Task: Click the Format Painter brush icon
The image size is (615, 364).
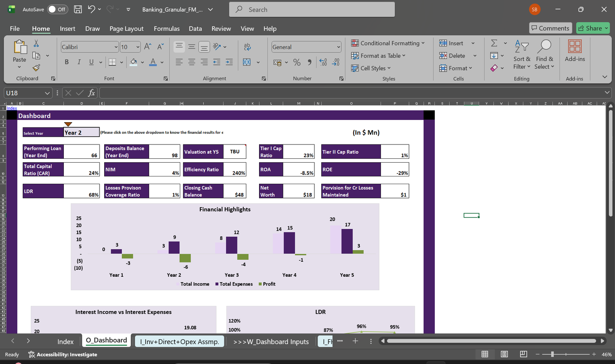Action: pos(36,68)
